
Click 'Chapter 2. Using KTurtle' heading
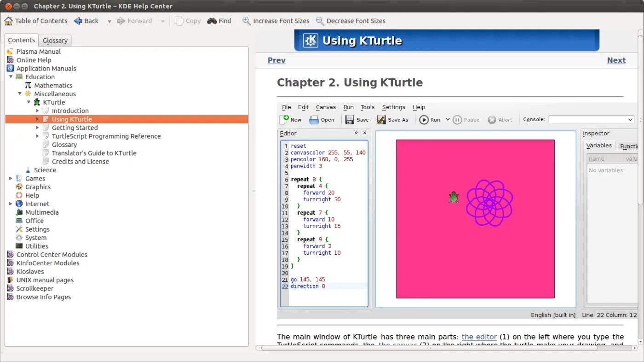pyautogui.click(x=350, y=82)
